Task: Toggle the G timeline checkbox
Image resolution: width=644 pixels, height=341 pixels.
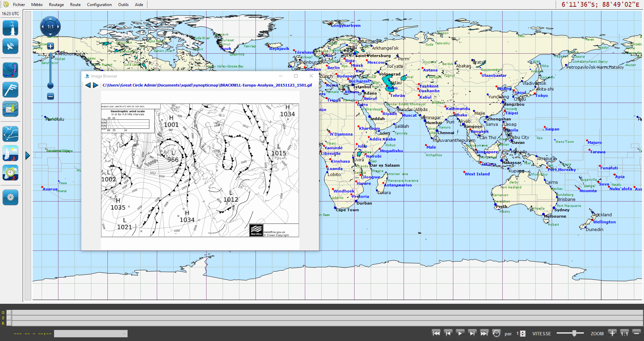Action: point(9,312)
